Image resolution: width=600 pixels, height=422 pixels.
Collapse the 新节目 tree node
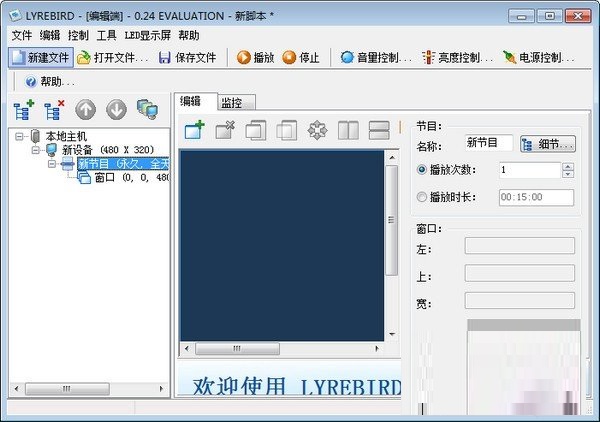[52, 164]
